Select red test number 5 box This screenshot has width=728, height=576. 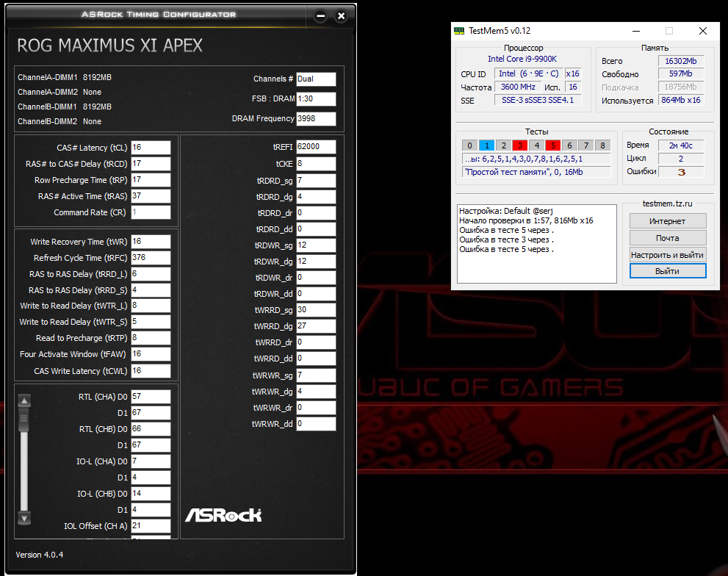[553, 145]
